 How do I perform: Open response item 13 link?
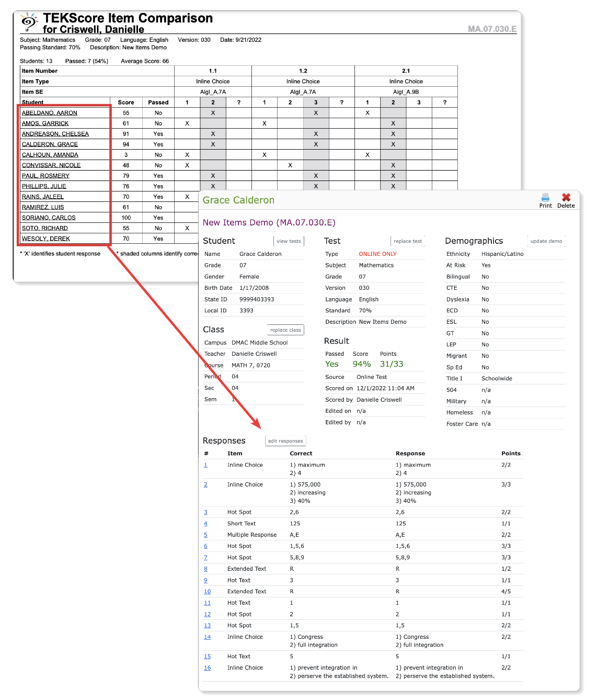coord(207,626)
